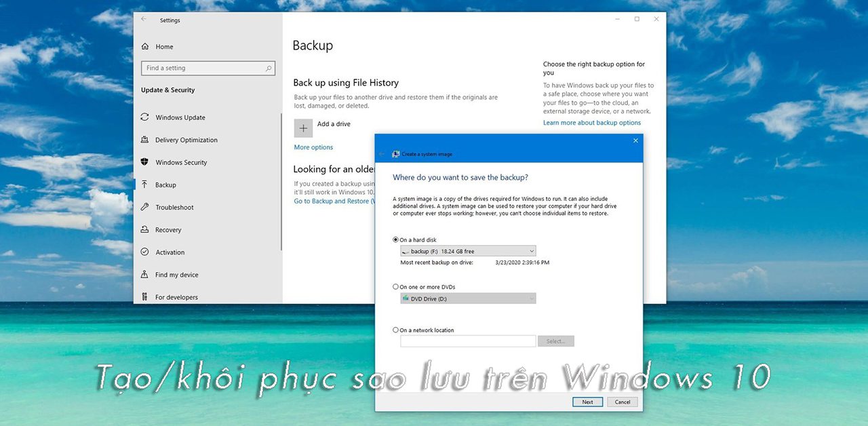Screen dimensions: 868x426
Task: Open Windows Update settings page
Action: coord(180,117)
